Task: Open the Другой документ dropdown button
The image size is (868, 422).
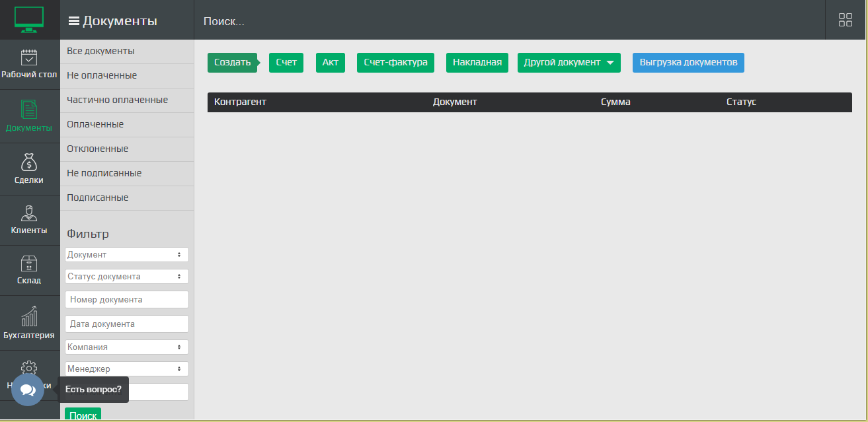Action: pyautogui.click(x=569, y=63)
